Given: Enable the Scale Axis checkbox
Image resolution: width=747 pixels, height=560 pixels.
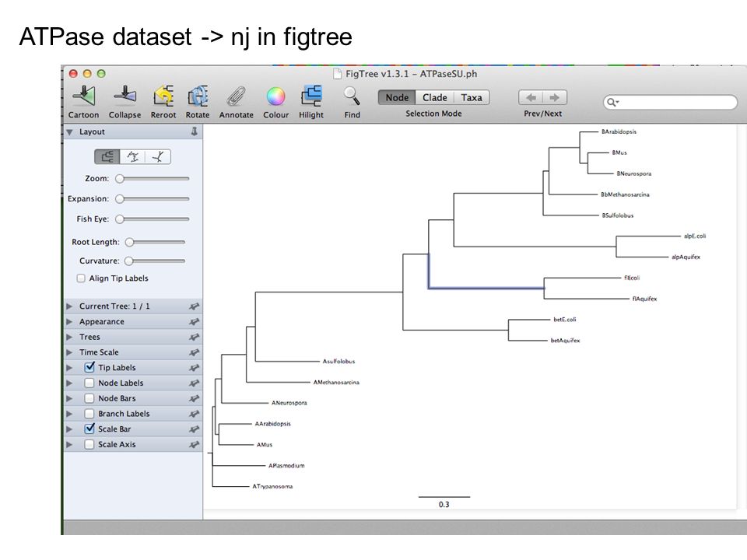Looking at the screenshot, I should pos(89,444).
